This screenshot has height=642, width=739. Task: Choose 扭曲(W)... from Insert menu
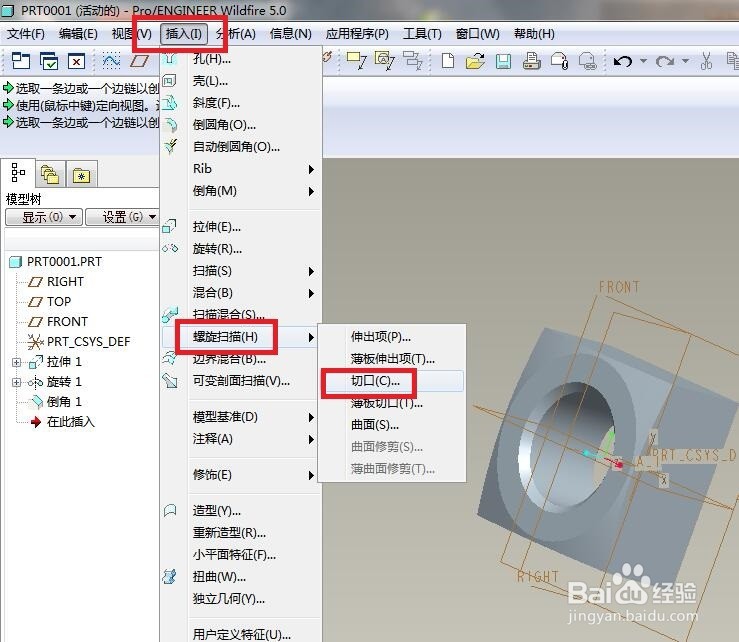point(219,577)
